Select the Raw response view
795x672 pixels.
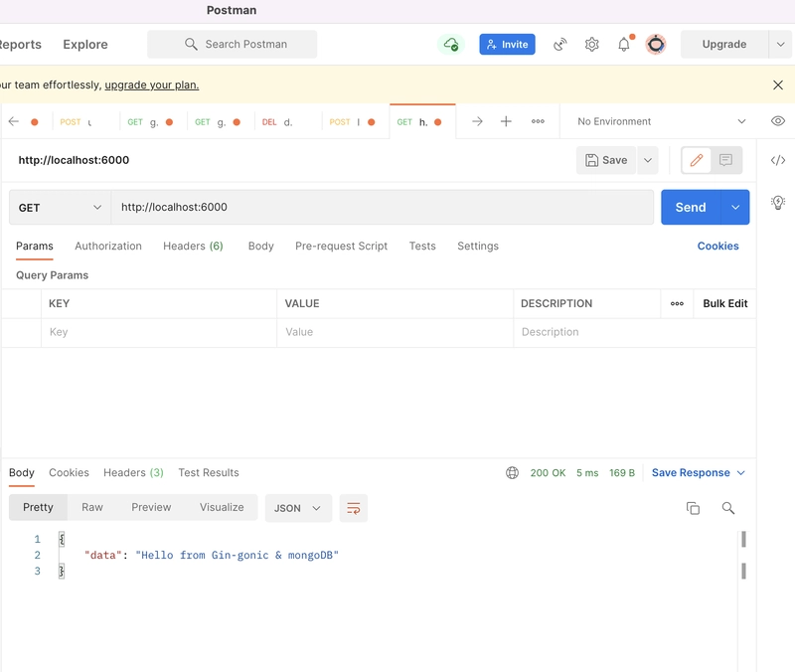coord(92,508)
